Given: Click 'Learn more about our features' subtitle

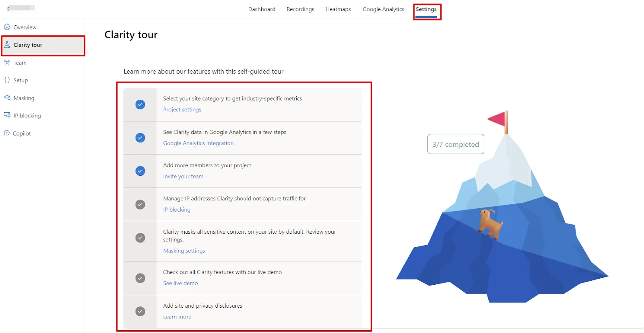Looking at the screenshot, I should coord(204,72).
